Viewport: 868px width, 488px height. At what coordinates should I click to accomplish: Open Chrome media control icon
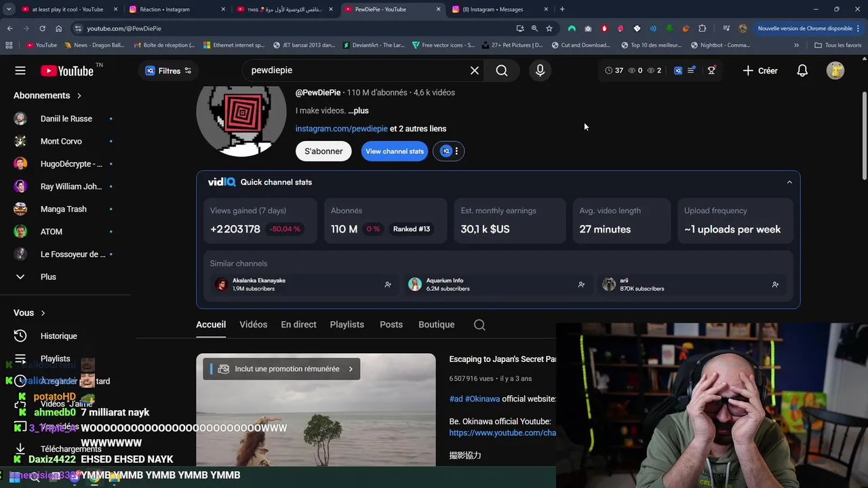[726, 28]
